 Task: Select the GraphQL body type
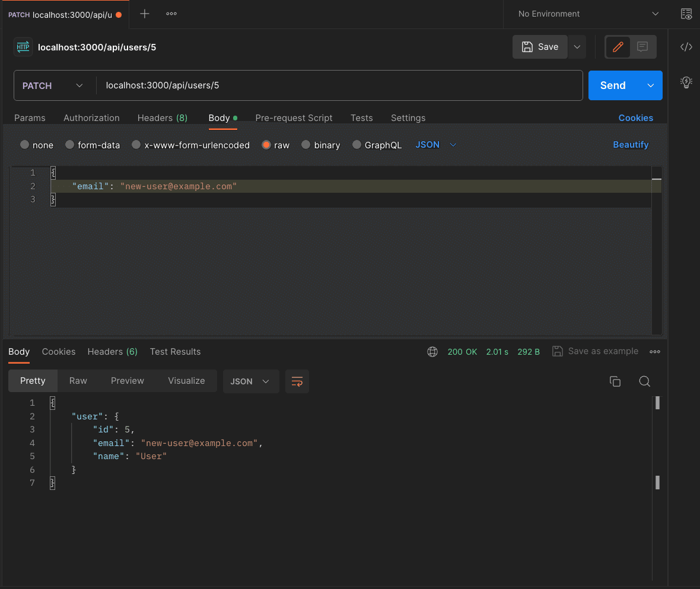click(x=357, y=145)
